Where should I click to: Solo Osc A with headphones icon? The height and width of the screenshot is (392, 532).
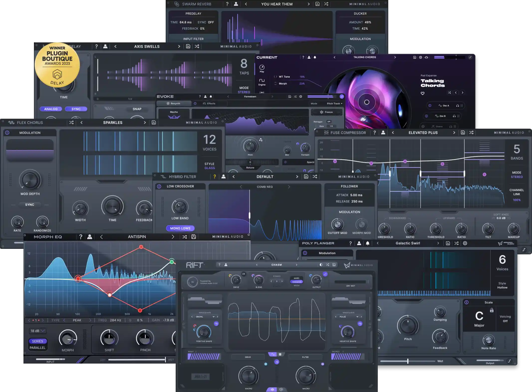(458, 105)
